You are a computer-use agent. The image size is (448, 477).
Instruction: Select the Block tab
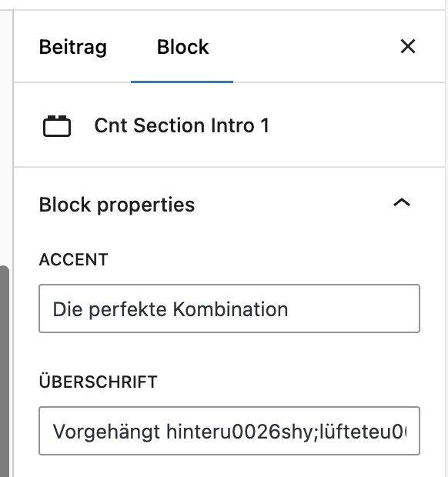[x=182, y=47]
